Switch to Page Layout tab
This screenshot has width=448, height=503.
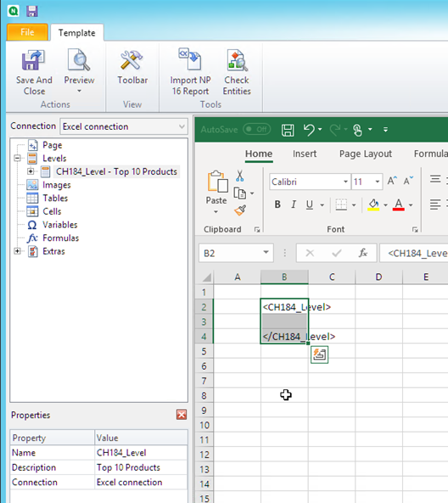tap(366, 154)
